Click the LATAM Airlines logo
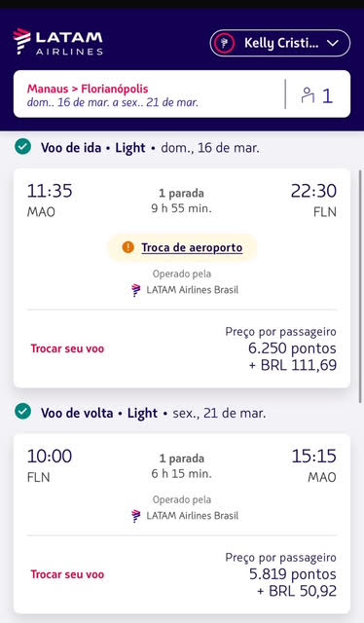Viewport: 364px width, 623px height. (x=58, y=42)
